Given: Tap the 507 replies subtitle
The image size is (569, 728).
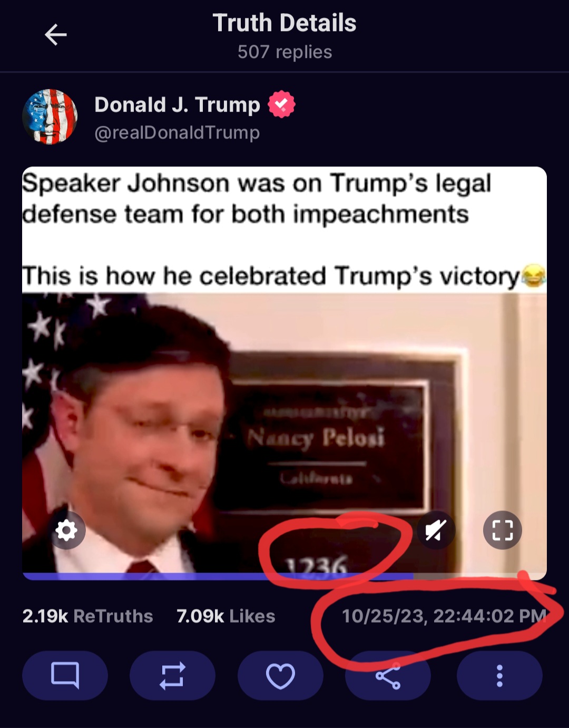Looking at the screenshot, I should pyautogui.click(x=284, y=52).
